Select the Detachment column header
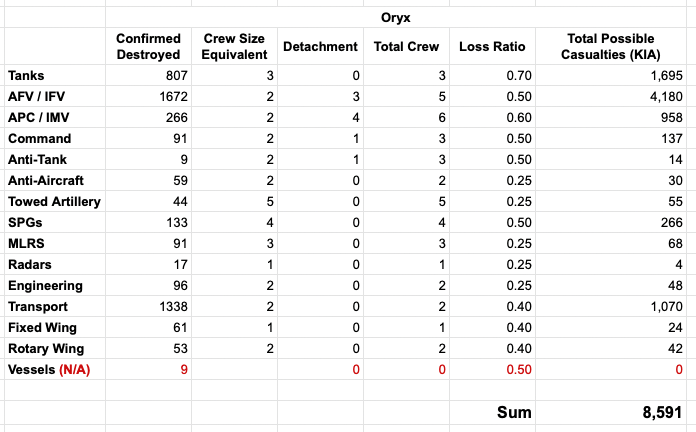 pos(320,47)
